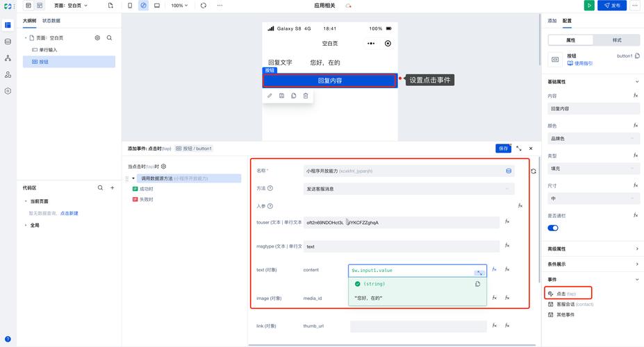Screen dimensions: 644x347
Task: Click the refresh canvas icon in toolbar
Action: [204, 6]
